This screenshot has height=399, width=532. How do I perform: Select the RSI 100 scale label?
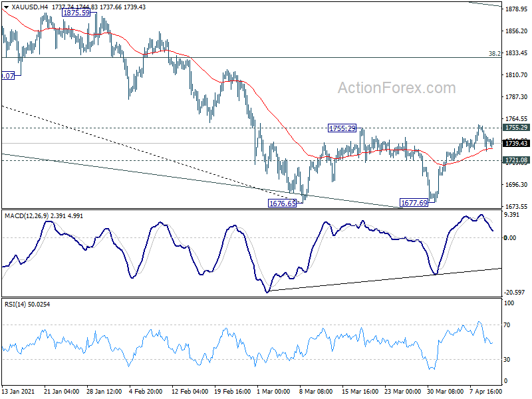click(x=509, y=303)
